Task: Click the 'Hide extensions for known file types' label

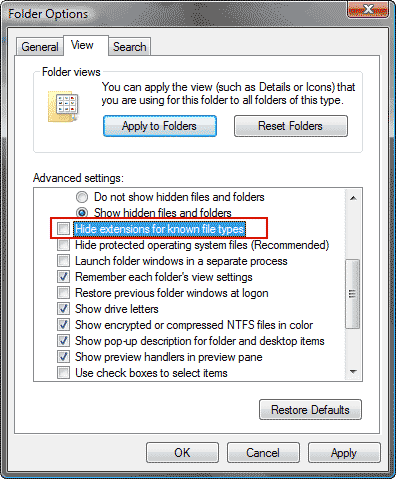Action: click(160, 229)
